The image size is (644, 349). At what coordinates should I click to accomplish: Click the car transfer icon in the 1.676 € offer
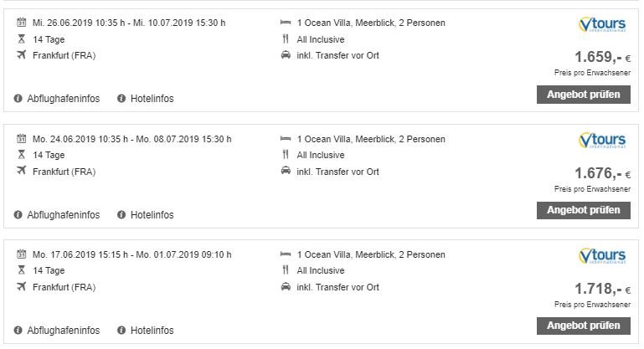(286, 172)
